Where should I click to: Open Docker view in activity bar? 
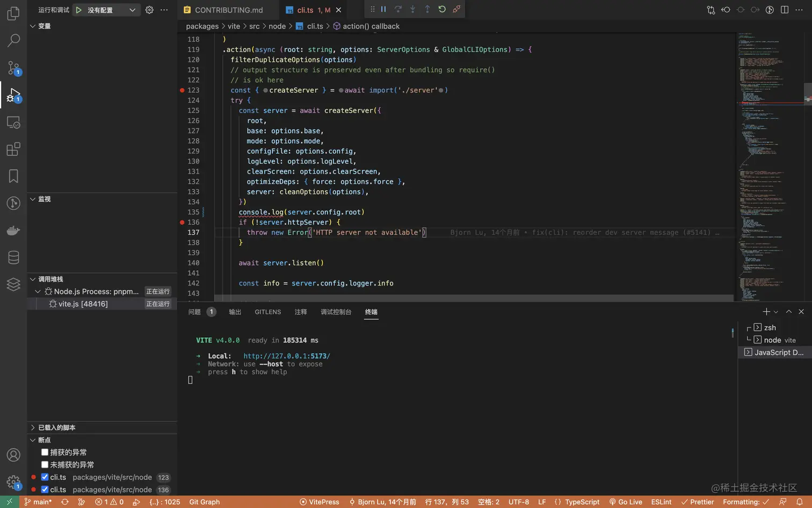coord(13,231)
